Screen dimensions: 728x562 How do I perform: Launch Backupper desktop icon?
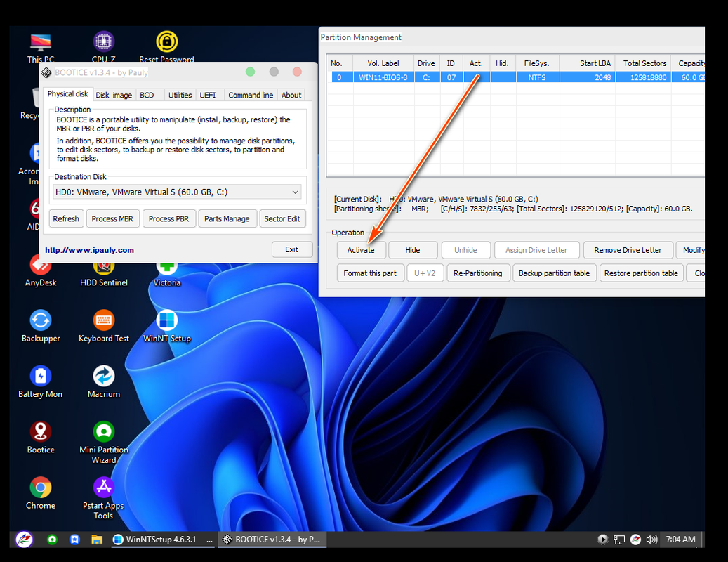click(41, 326)
